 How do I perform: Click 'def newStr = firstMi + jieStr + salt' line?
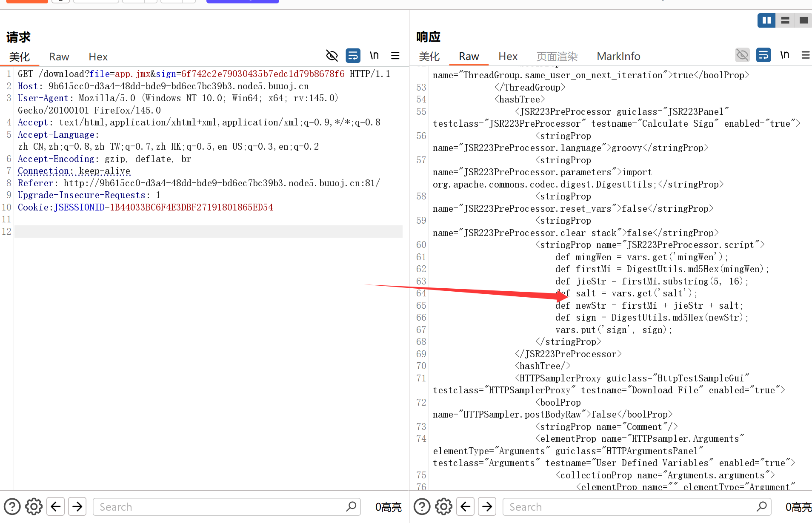click(649, 306)
